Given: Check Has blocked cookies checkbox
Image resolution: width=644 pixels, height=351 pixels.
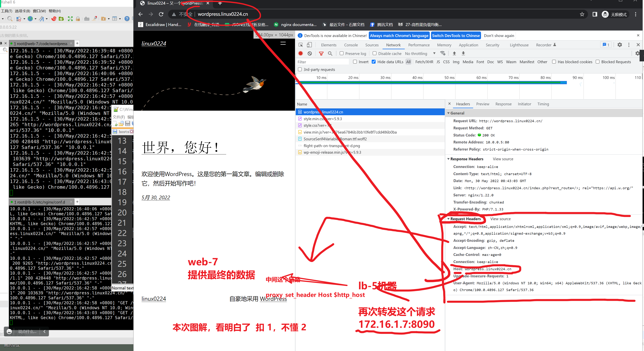Looking at the screenshot, I should tap(554, 62).
